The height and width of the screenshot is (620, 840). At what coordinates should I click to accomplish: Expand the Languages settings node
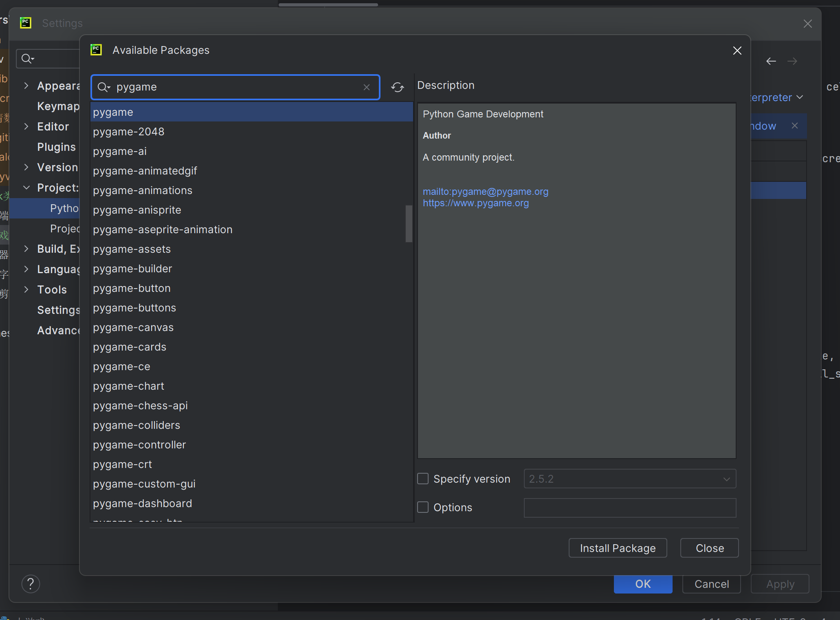pyautogui.click(x=26, y=269)
